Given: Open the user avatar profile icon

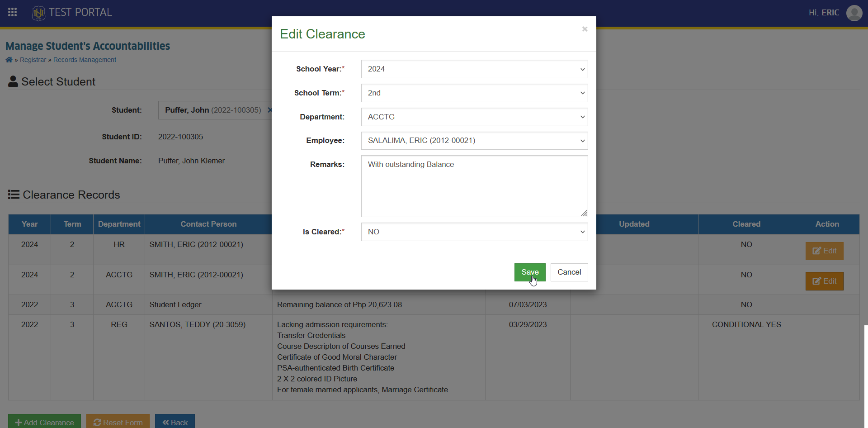Looking at the screenshot, I should 854,13.
